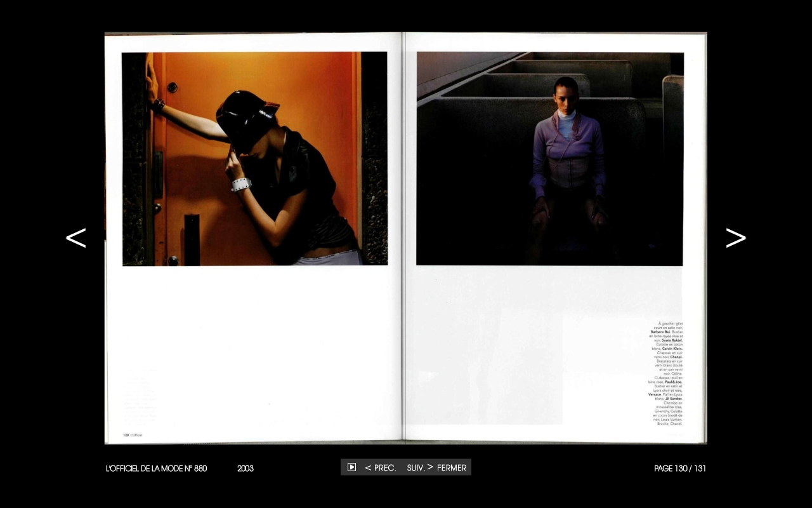The width and height of the screenshot is (812, 508).
Task: Click the SUIV. next page button
Action: pos(420,468)
